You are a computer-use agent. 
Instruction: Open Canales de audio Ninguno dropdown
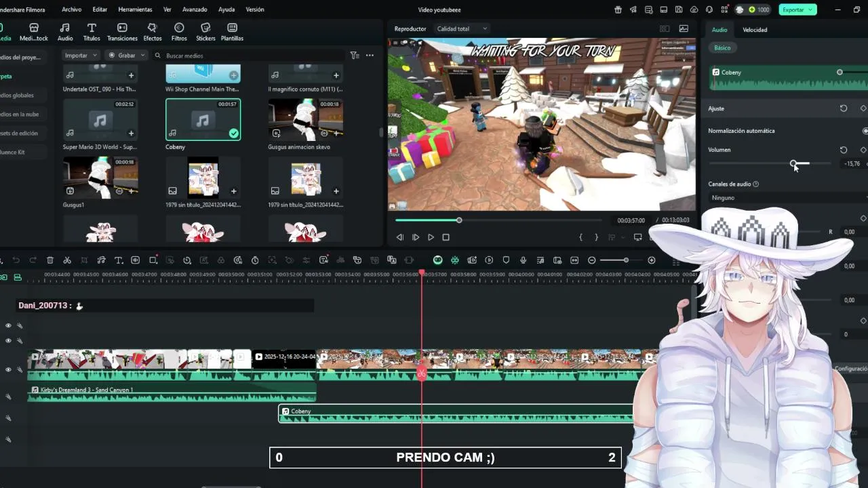tap(787, 197)
